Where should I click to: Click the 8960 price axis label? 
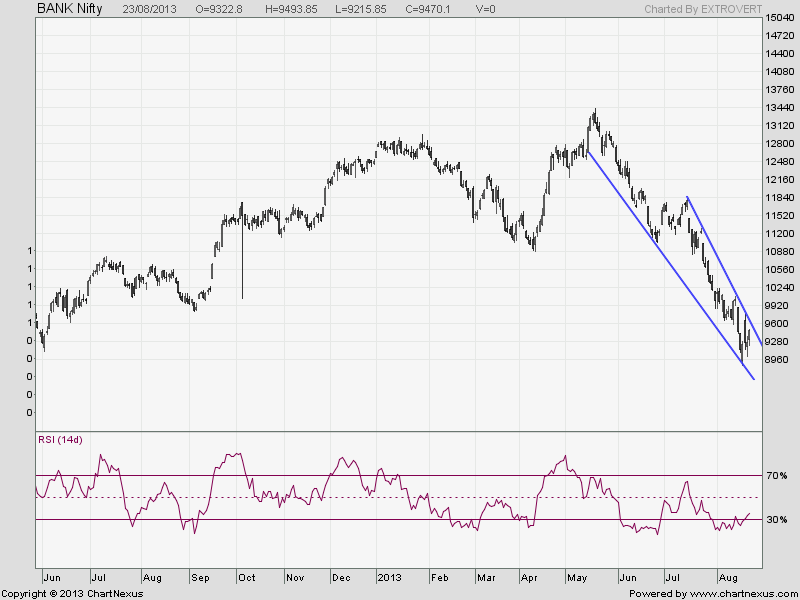(778, 359)
